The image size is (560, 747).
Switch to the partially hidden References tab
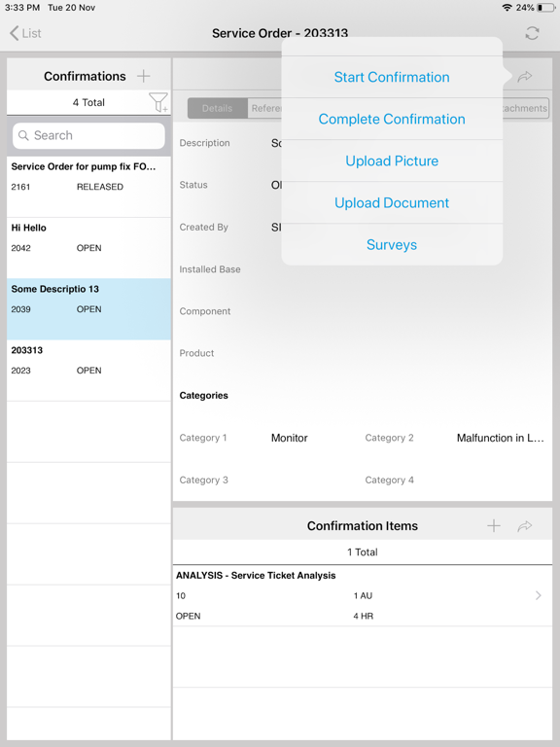pos(264,108)
